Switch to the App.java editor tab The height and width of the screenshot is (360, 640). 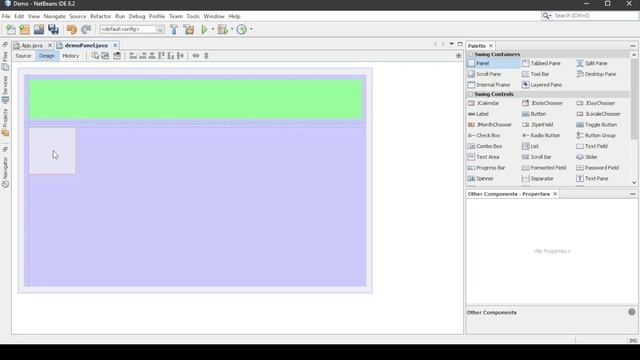[31, 45]
